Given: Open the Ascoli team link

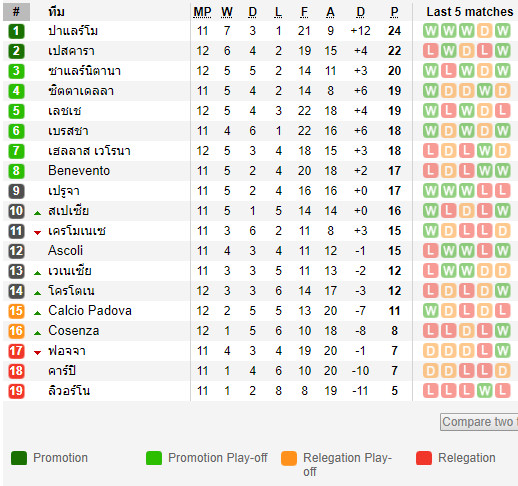Looking at the screenshot, I should (65, 251).
